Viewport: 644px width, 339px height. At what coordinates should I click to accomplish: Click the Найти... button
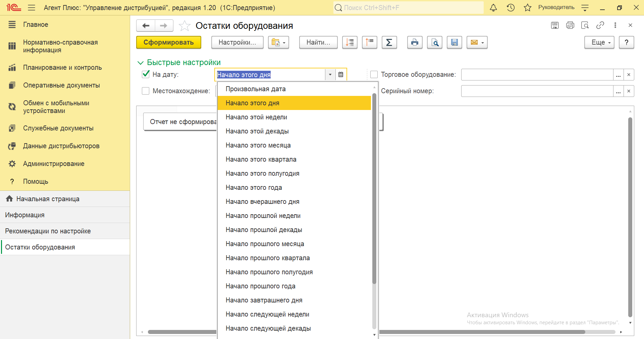tap(318, 42)
